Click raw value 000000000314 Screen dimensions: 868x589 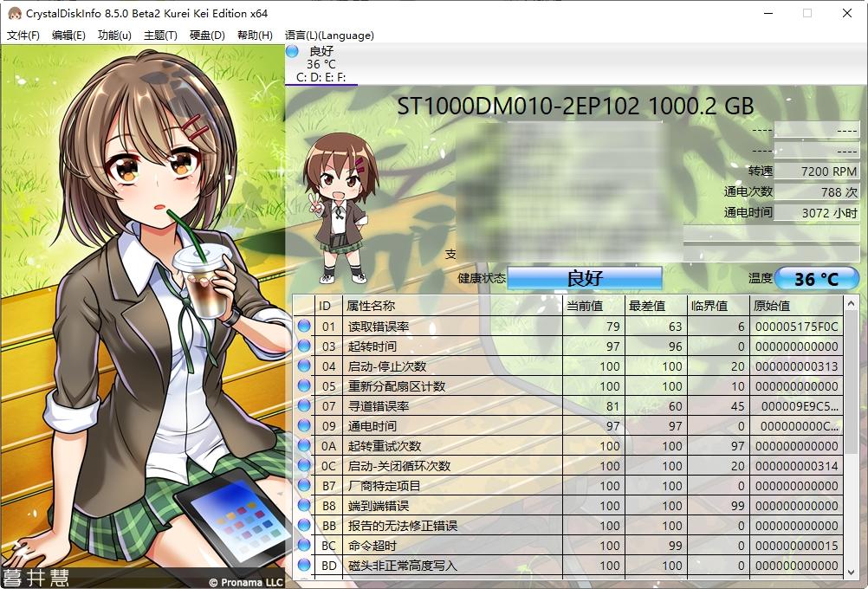(797, 466)
